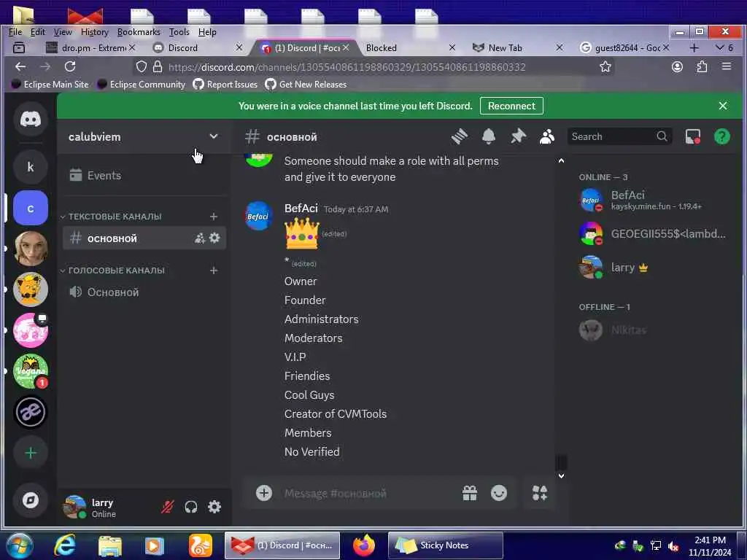Image resolution: width=747 pixels, height=560 pixels.
Task: Toggle deafen headphones in user panel
Action: tap(191, 507)
